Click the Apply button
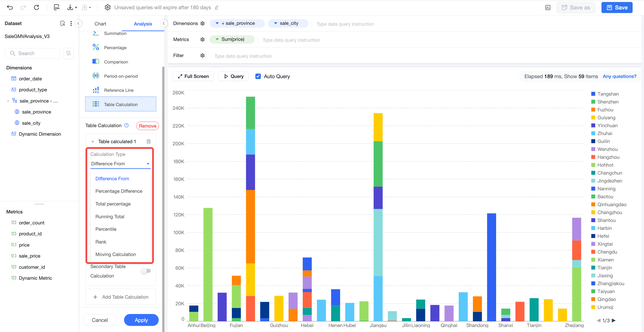Viewport: 644px width, 332px height. [141, 320]
